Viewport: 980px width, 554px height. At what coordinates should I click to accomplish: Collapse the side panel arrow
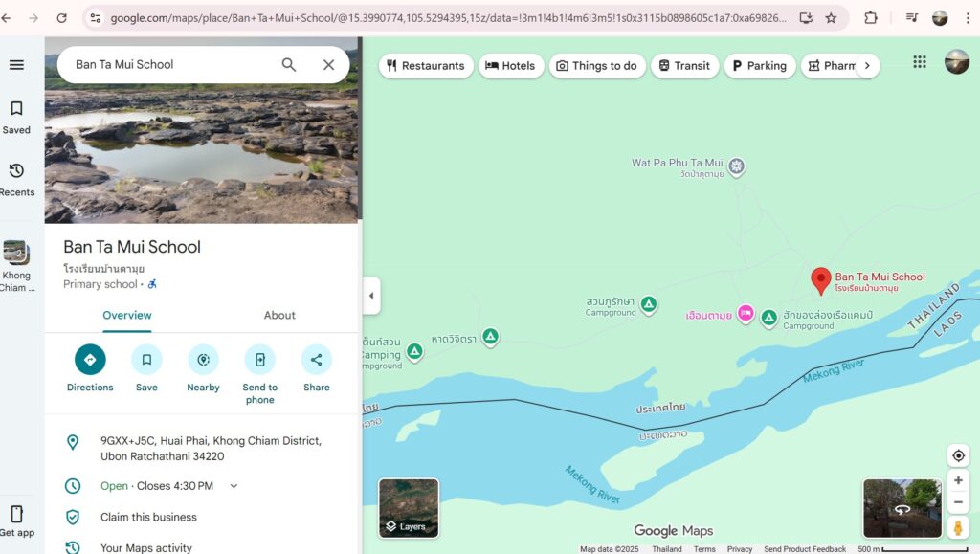point(371,296)
